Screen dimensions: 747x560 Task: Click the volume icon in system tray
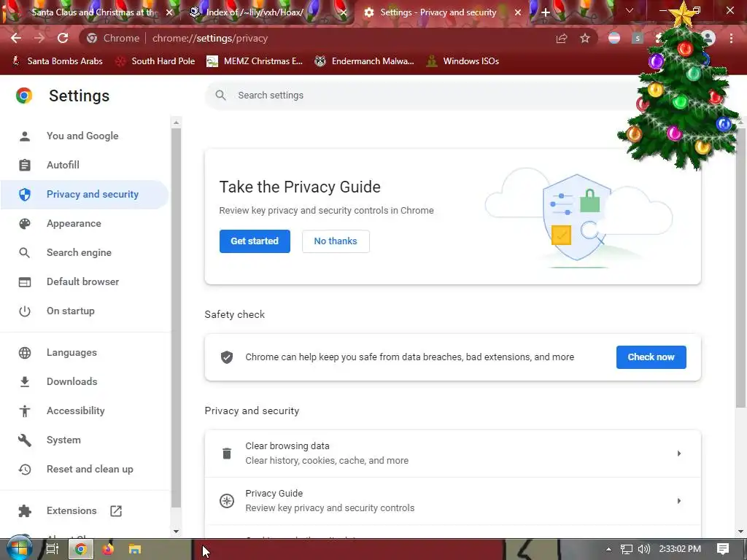point(643,549)
